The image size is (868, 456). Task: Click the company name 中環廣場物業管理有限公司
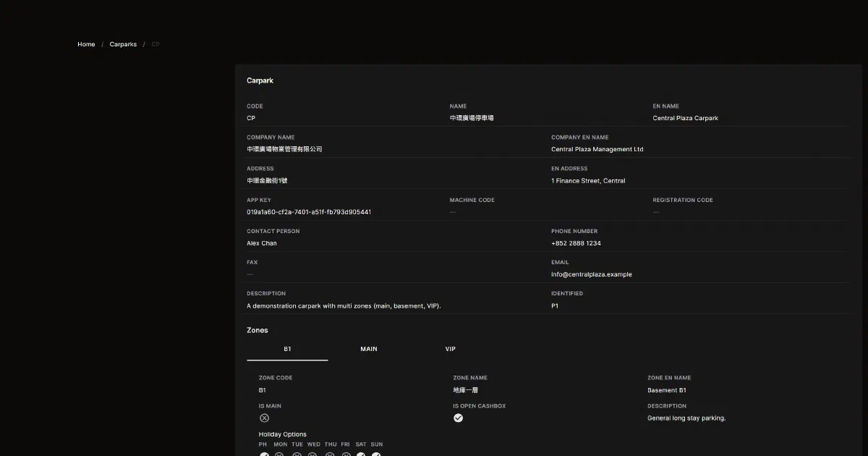pos(284,149)
